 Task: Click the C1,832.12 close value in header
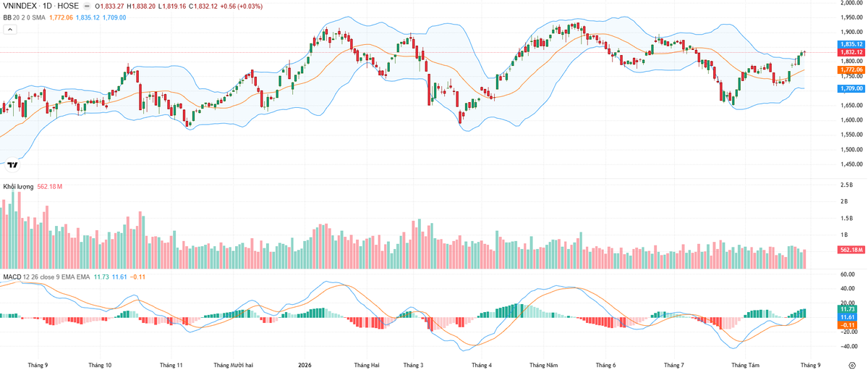click(x=204, y=6)
